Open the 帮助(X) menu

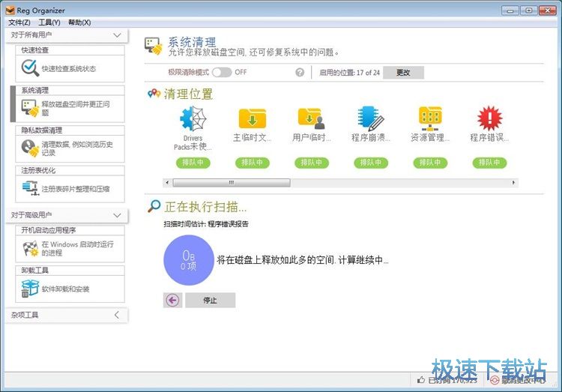click(x=79, y=22)
